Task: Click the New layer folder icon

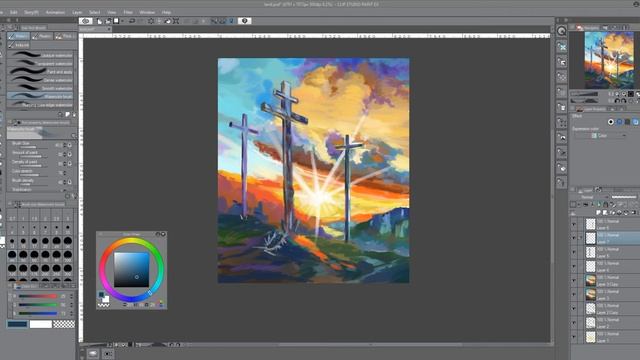Action: (x=612, y=212)
